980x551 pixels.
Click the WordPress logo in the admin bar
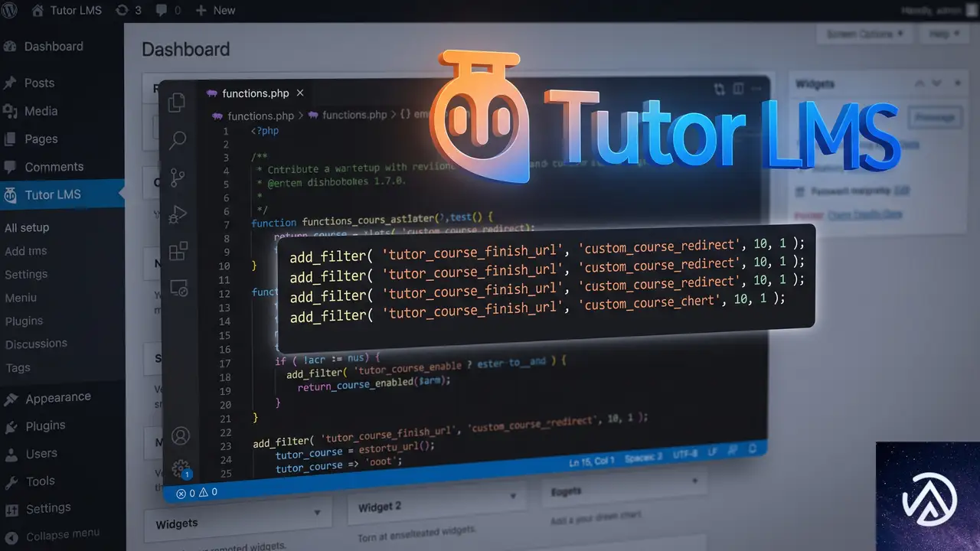pyautogui.click(x=10, y=11)
